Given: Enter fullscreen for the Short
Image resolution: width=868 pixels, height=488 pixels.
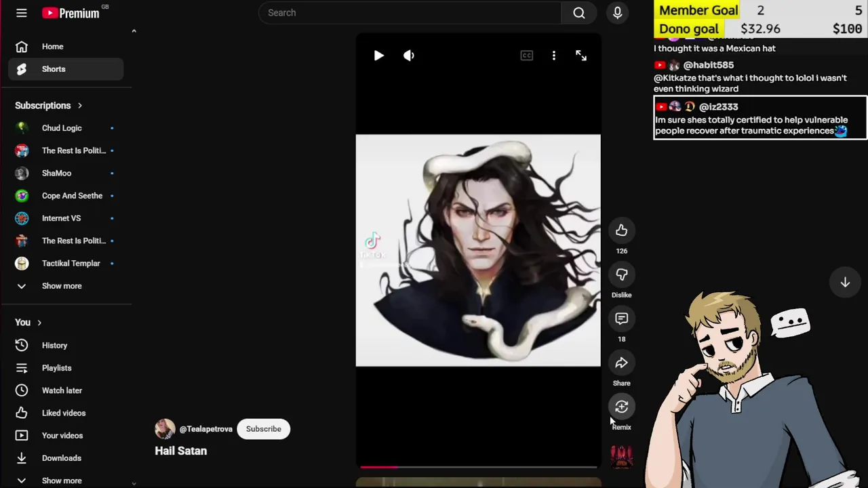Looking at the screenshot, I should 581,56.
